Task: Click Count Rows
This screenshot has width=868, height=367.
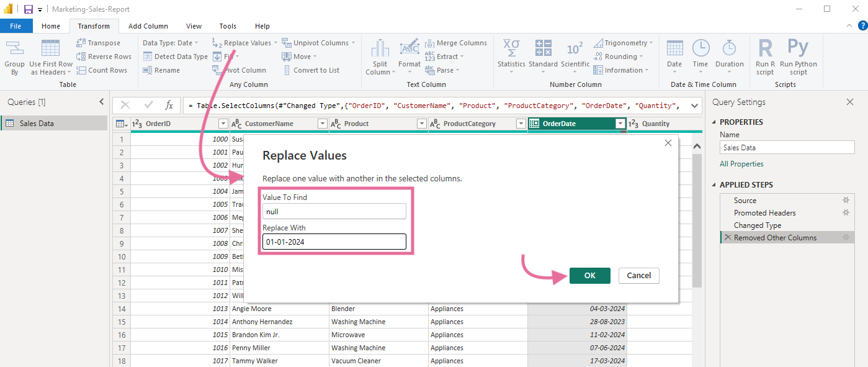Action: pos(102,70)
